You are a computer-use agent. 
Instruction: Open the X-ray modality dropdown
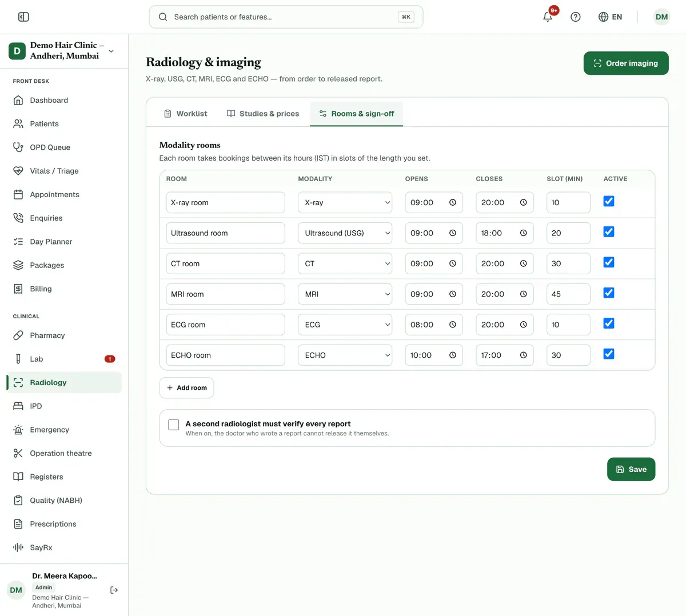345,202
